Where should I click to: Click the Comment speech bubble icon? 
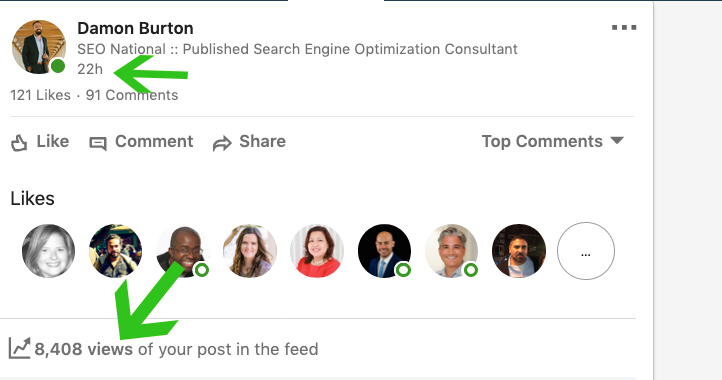(x=98, y=144)
